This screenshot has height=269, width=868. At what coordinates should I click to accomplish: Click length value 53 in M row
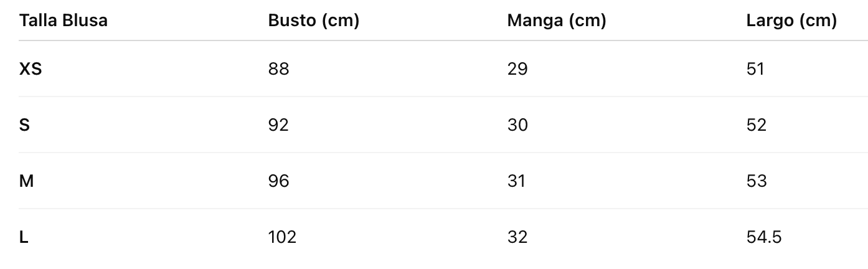click(757, 181)
